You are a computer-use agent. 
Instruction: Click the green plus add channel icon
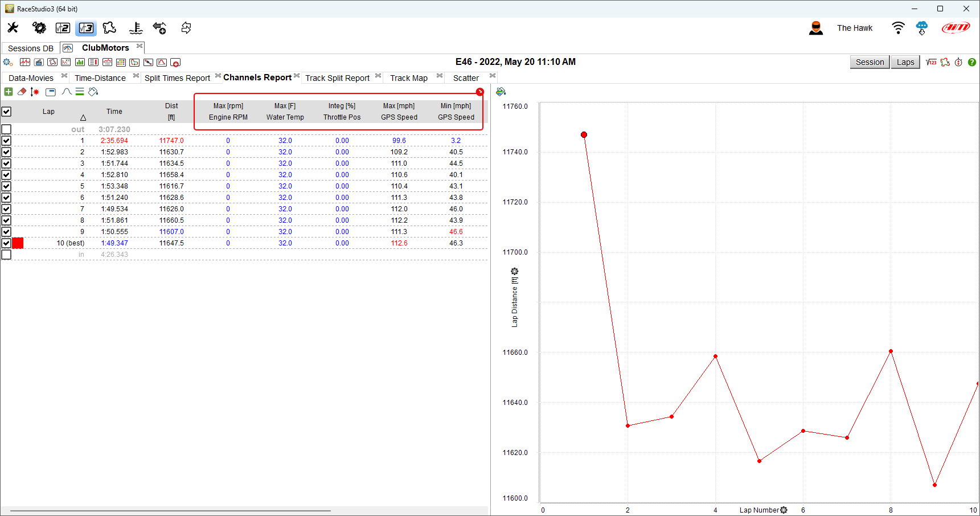(x=9, y=92)
